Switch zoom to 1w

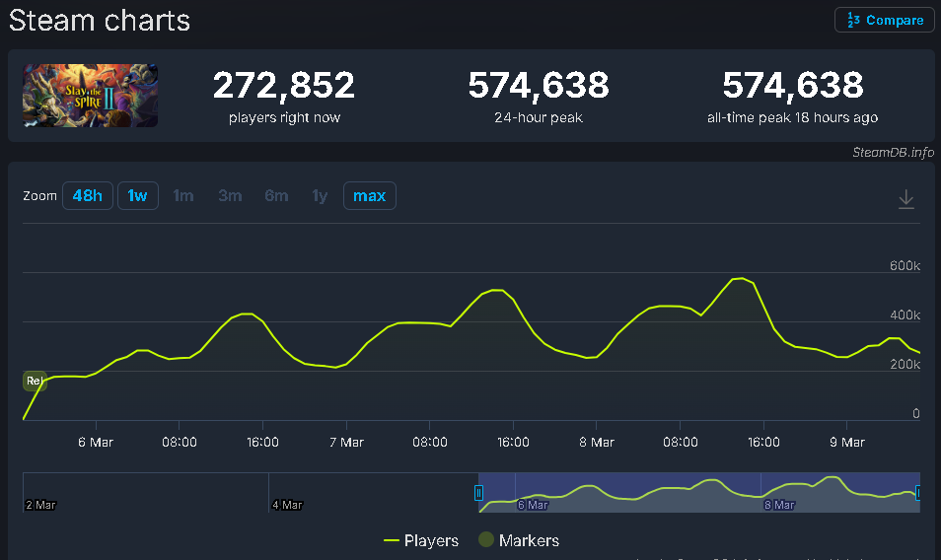tap(137, 195)
